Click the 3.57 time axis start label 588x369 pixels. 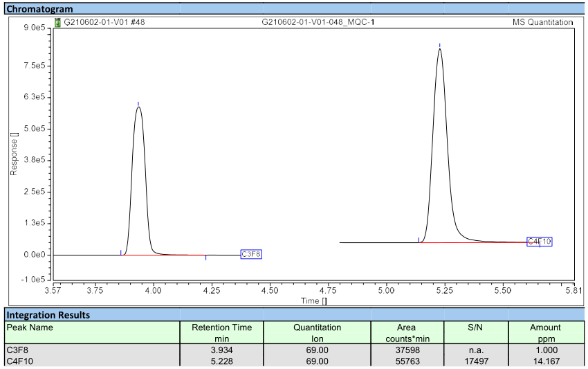click(x=53, y=291)
